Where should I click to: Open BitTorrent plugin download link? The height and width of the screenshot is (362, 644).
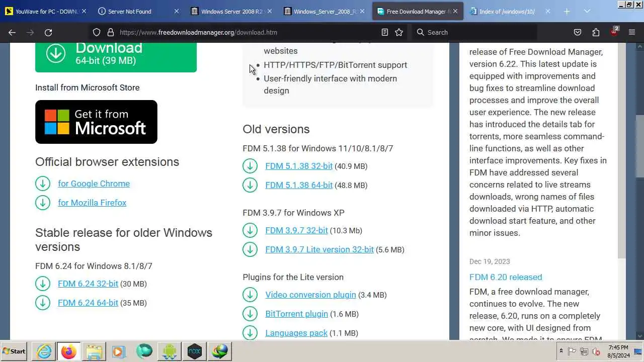(296, 314)
